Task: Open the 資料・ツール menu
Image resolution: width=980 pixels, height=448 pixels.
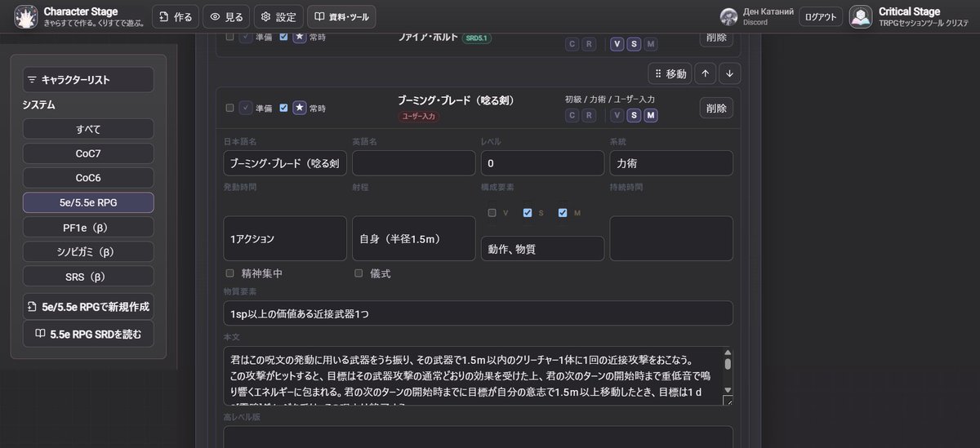Action: pos(341,17)
